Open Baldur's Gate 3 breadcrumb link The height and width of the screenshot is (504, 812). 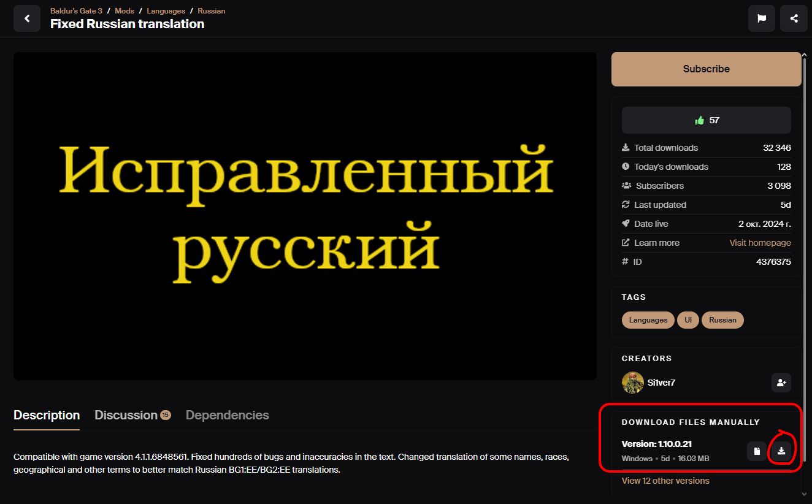tap(76, 11)
